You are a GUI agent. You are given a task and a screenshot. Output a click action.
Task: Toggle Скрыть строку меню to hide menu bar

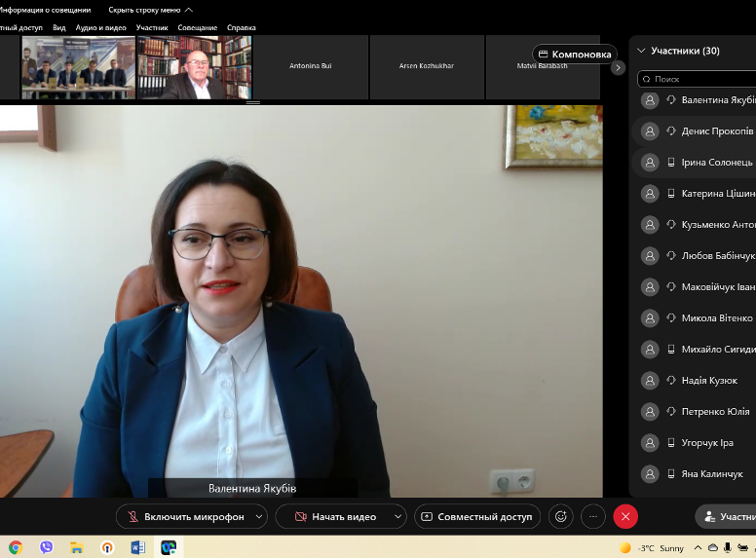[x=149, y=10]
